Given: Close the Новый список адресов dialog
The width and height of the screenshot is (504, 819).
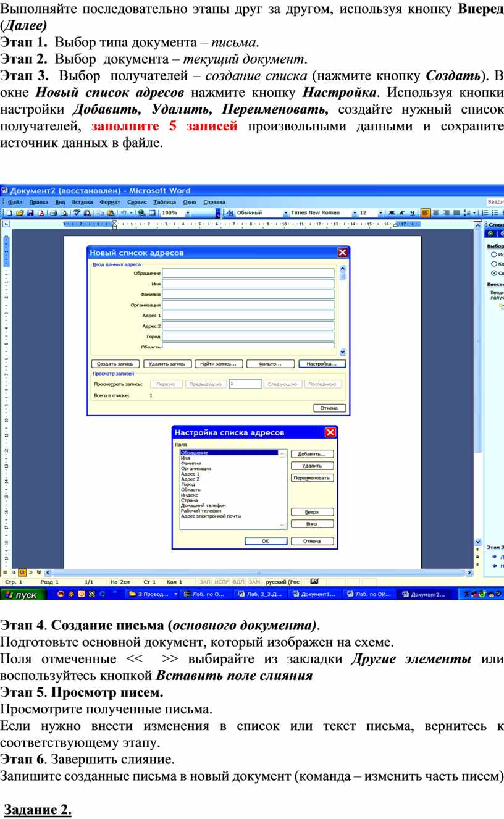Looking at the screenshot, I should pos(342,252).
